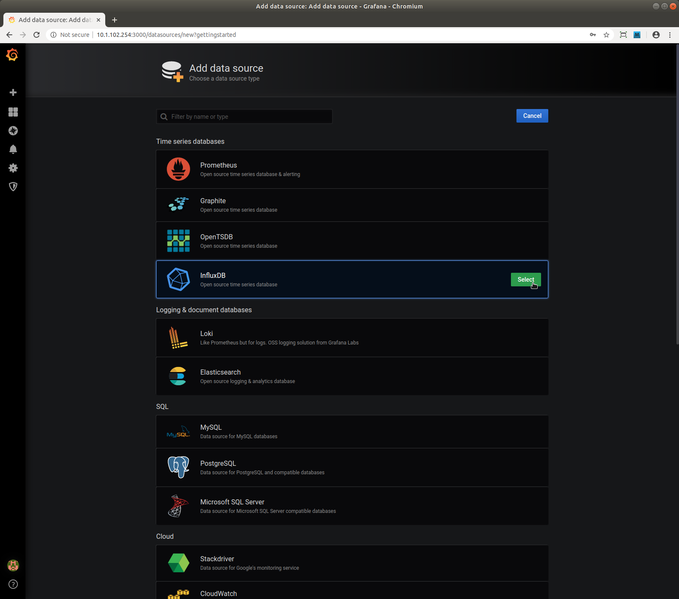Screen dimensions: 679x599
Task: Select the Stackdriver name text
Action: pos(217,559)
